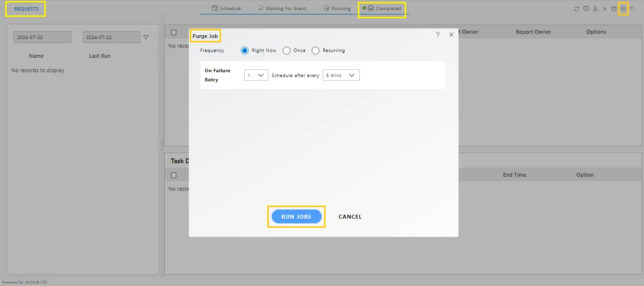Select the Recurring frequency option
The width and height of the screenshot is (644, 286).
pos(315,51)
